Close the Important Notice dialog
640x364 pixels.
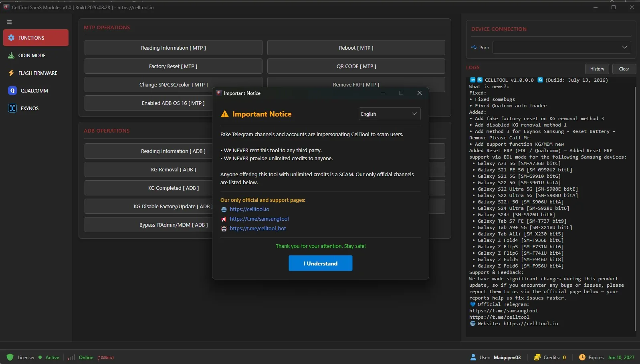[x=420, y=93]
